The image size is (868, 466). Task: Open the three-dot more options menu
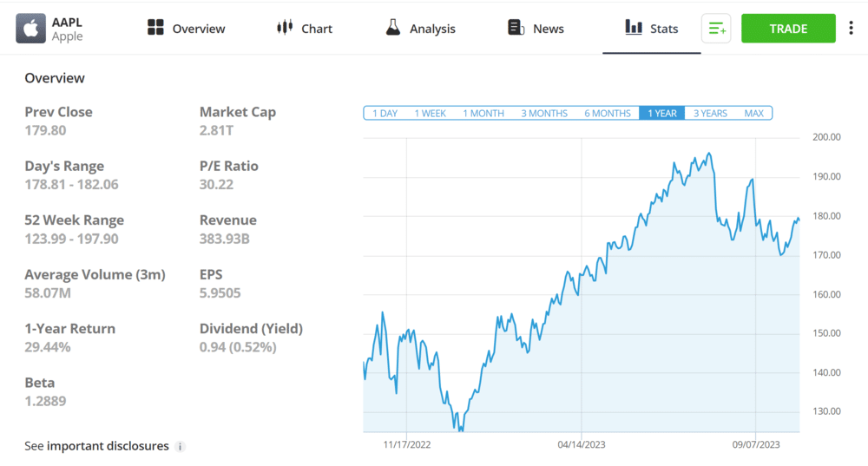tap(851, 29)
